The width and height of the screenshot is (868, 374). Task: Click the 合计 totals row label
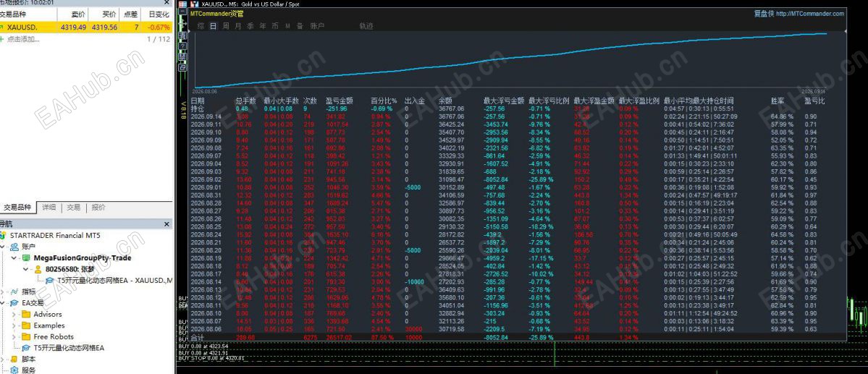[x=198, y=336]
